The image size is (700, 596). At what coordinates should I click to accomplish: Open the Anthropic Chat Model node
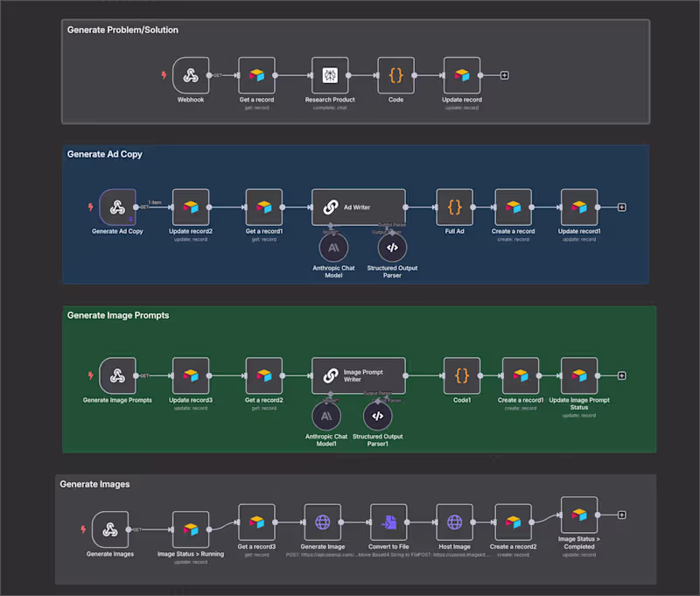pos(332,248)
